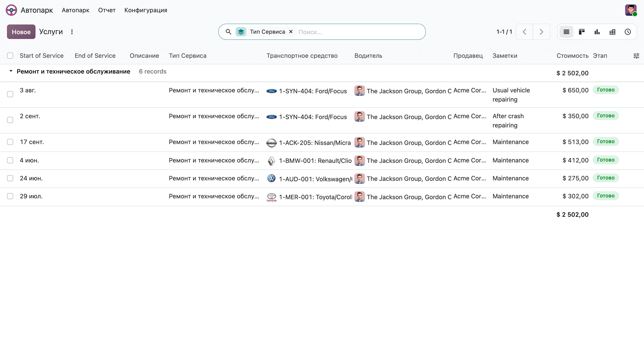Open the Fleet app home icon
The width and height of the screenshot is (644, 359).
(x=11, y=10)
